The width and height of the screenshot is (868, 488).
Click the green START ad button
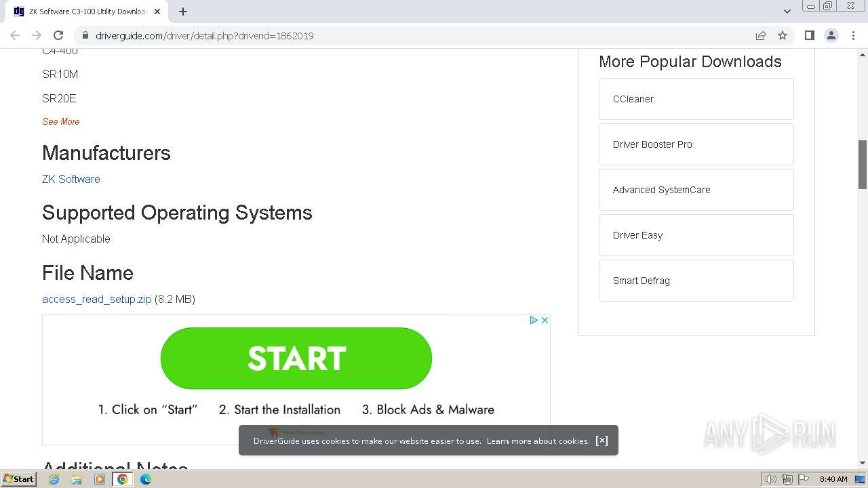click(296, 359)
